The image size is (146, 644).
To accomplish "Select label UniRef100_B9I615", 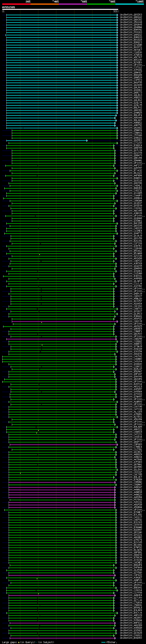I will point(131,40).
